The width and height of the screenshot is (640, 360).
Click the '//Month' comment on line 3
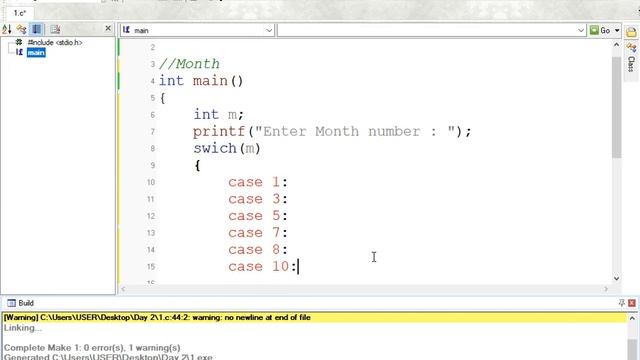[x=189, y=64]
